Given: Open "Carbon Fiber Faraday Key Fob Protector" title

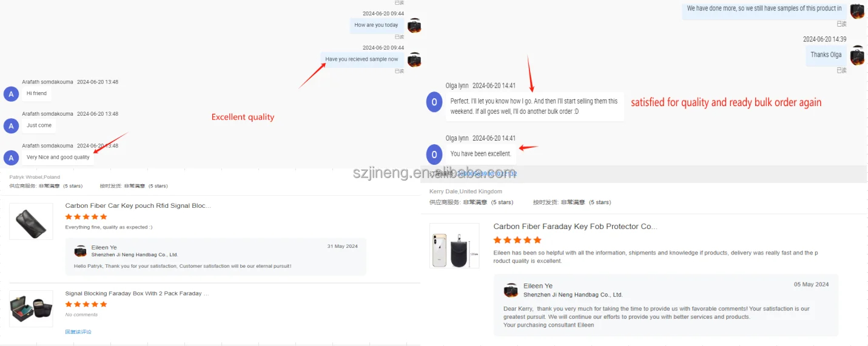Looking at the screenshot, I should (575, 227).
